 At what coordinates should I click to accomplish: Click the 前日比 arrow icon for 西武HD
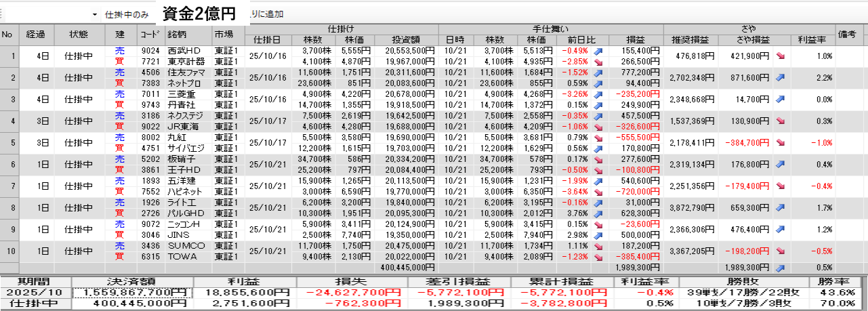[598, 51]
